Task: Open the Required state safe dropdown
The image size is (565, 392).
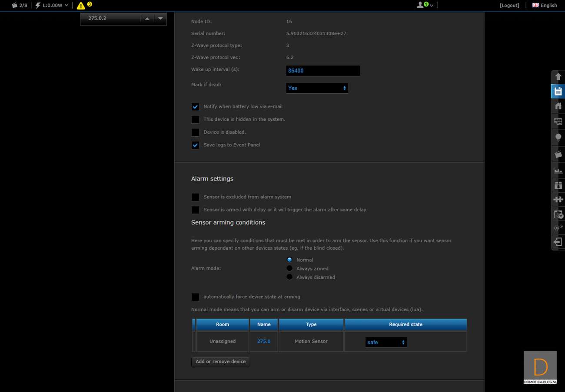Action: pyautogui.click(x=386, y=343)
